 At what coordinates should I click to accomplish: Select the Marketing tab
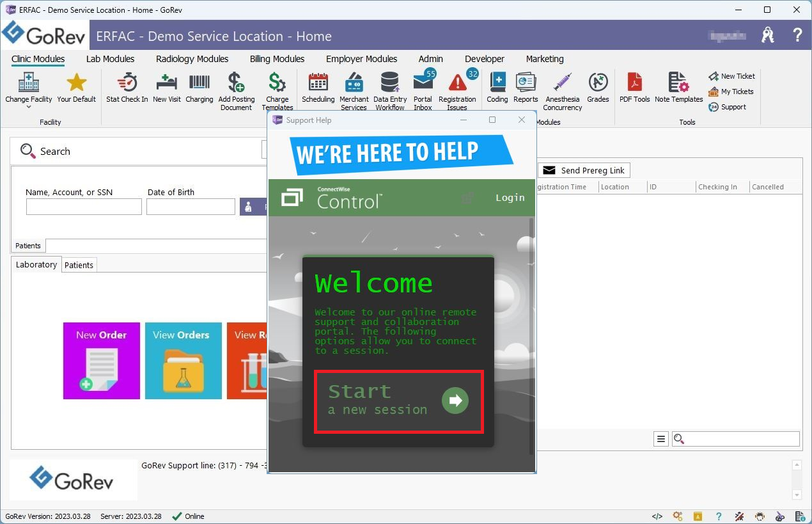pyautogui.click(x=545, y=59)
